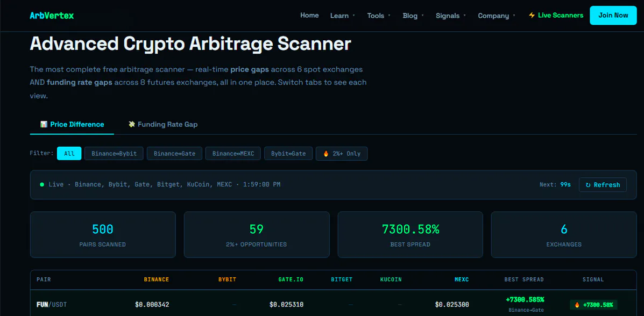644x316 pixels.
Task: Click the MEXC price $0.025300
Action: tap(452, 305)
